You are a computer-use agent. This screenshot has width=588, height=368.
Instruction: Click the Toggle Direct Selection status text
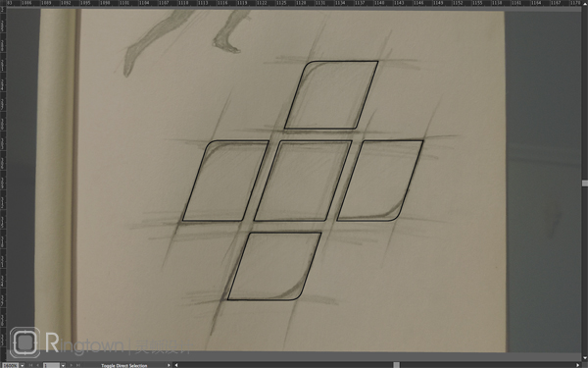click(124, 365)
